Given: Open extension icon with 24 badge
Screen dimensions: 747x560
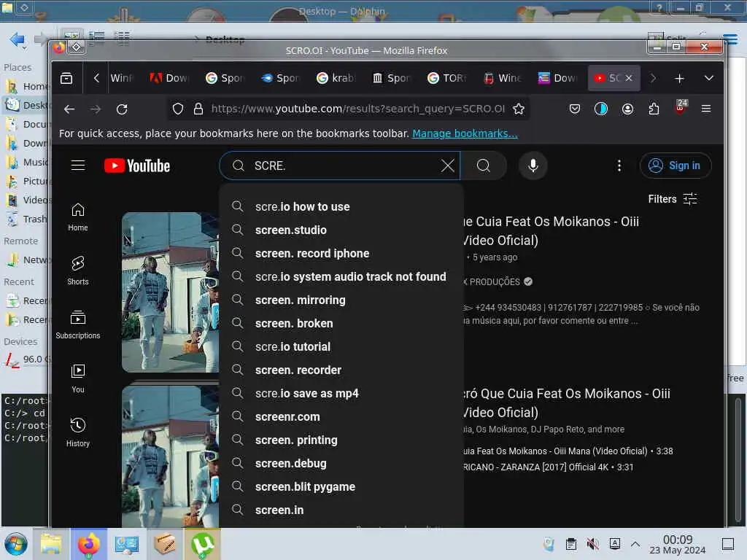Looking at the screenshot, I should pos(681,107).
